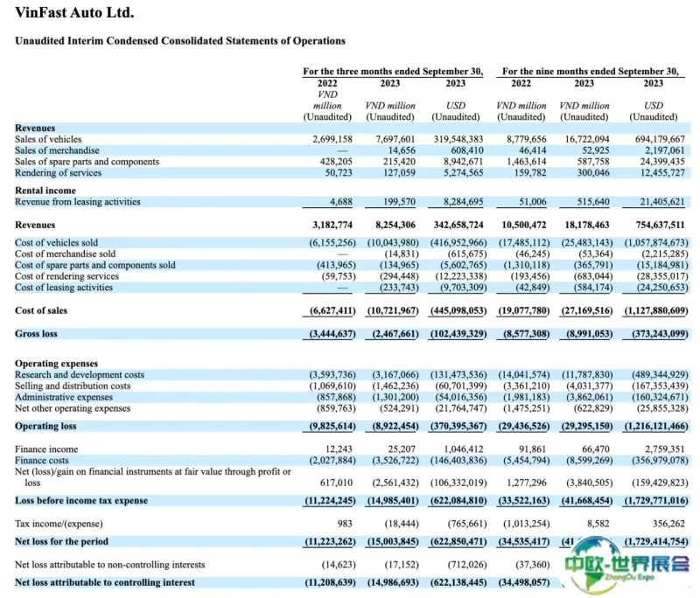Select the Tax income/(expense) label
This screenshot has width=700, height=598.
click(x=59, y=524)
